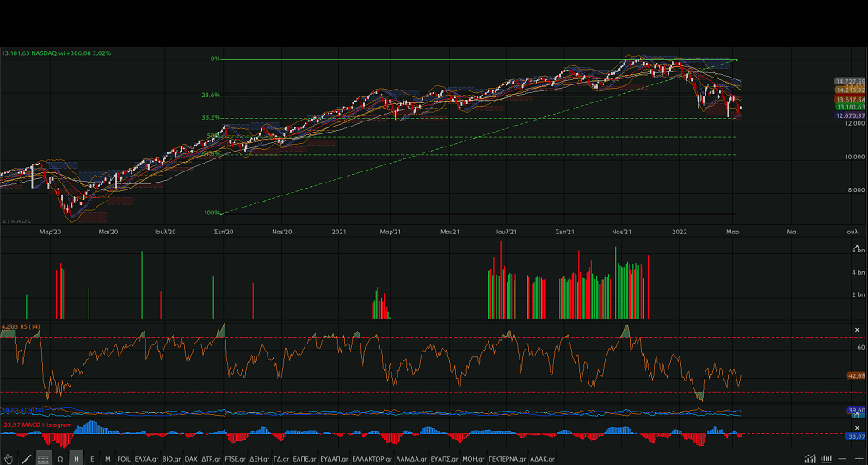Open the DAX symbol tab
The width and height of the screenshot is (868, 465).
point(191,459)
